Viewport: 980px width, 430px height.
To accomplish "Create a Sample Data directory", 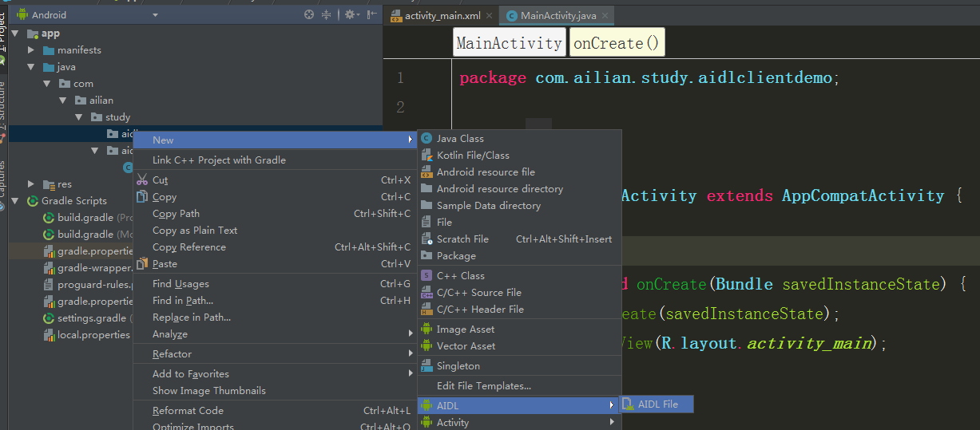I will pos(519,206).
